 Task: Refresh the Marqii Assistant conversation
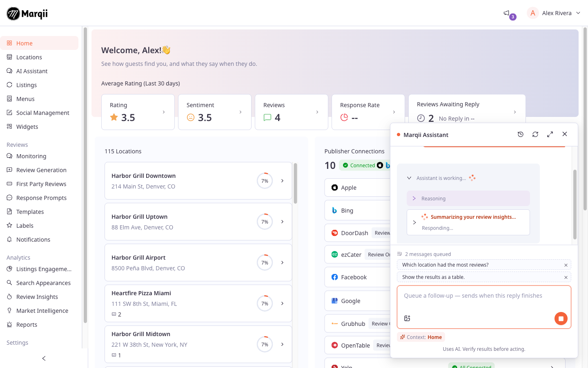[x=535, y=134]
